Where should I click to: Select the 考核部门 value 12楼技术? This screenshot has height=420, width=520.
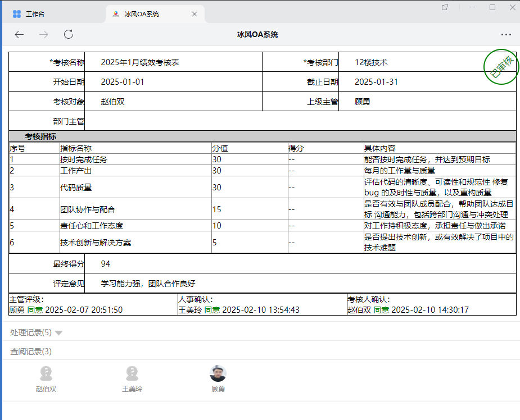(371, 62)
